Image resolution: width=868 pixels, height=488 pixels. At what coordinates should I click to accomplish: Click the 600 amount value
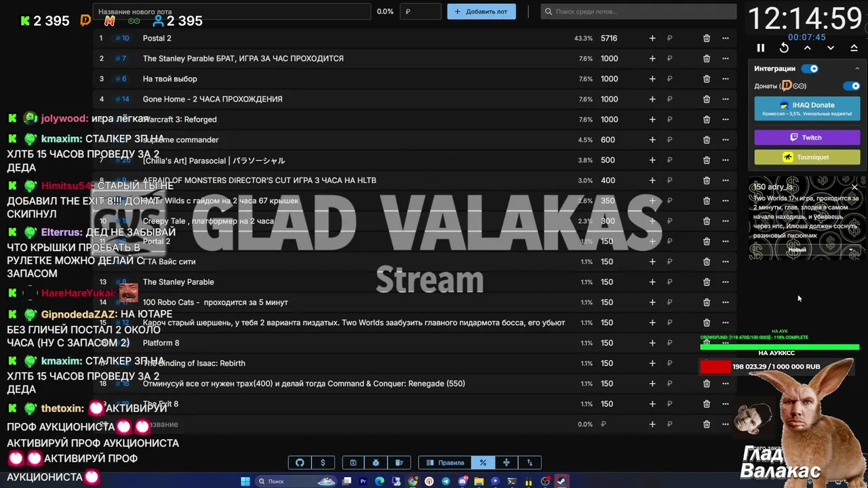608,140
